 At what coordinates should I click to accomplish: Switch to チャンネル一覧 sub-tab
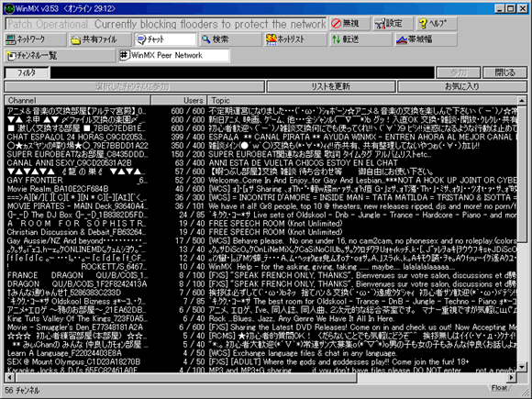pos(60,55)
